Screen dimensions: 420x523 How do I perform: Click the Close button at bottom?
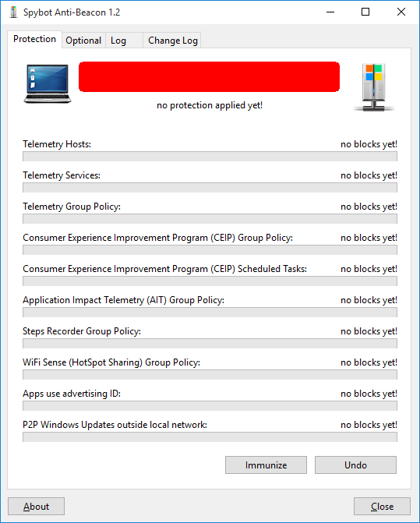click(x=382, y=507)
